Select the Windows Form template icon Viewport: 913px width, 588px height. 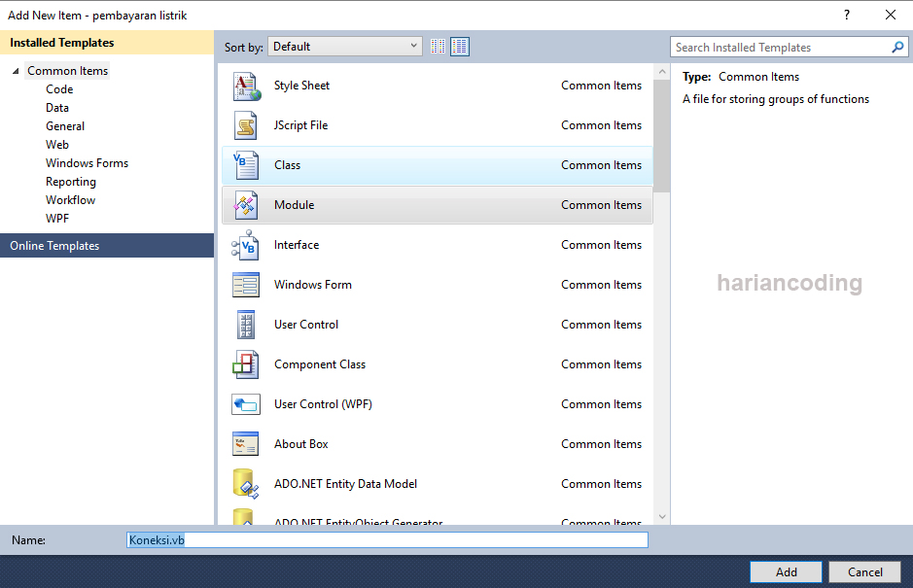[246, 285]
